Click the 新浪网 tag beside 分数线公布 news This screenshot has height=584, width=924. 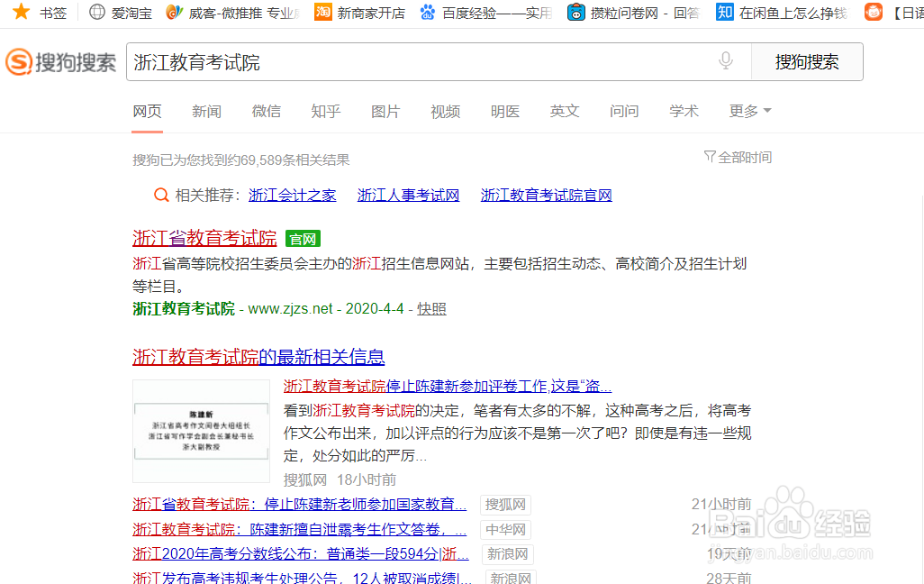(x=507, y=554)
